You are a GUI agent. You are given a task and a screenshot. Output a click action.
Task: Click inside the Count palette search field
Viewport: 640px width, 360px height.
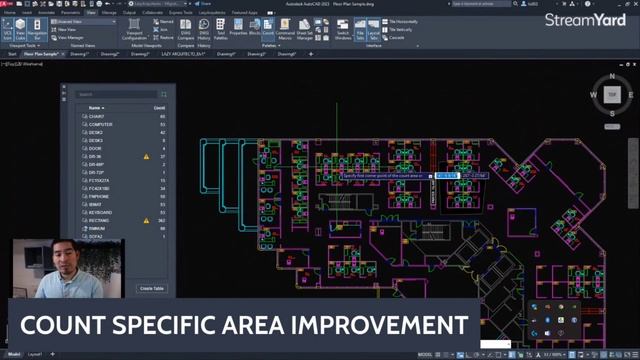117,94
